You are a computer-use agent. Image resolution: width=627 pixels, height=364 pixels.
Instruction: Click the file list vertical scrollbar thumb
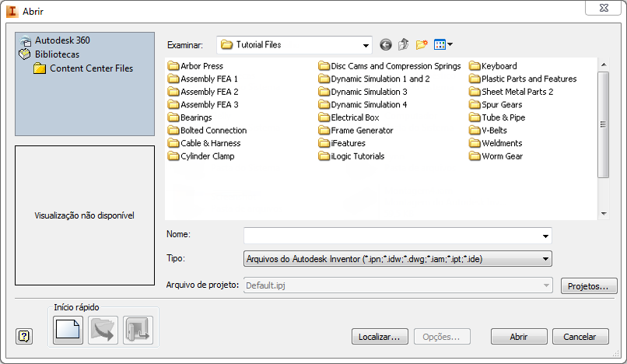click(604, 124)
